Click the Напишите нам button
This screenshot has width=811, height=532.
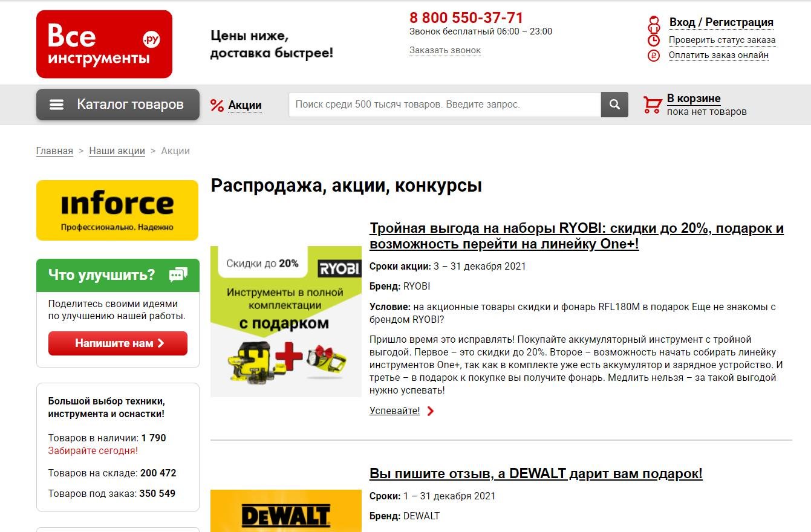point(118,343)
